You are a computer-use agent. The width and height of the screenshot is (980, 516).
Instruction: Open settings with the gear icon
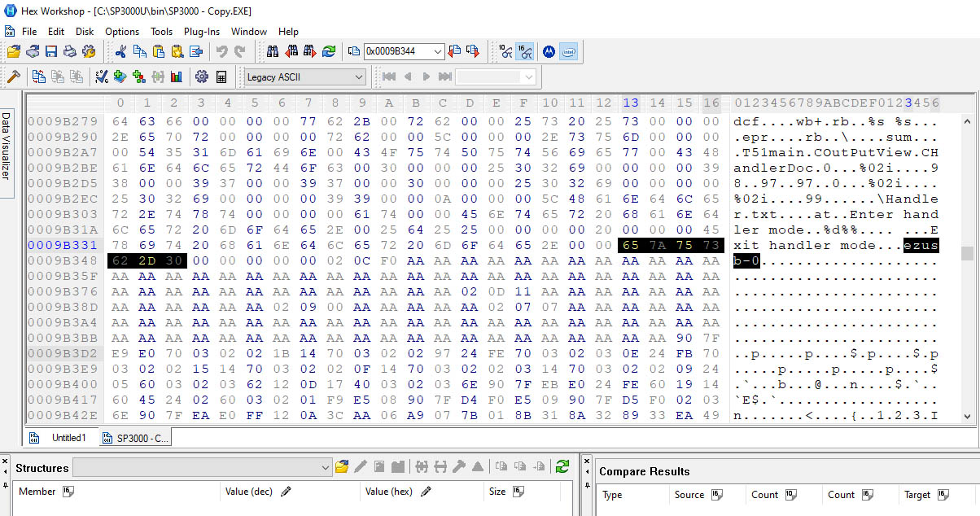201,77
